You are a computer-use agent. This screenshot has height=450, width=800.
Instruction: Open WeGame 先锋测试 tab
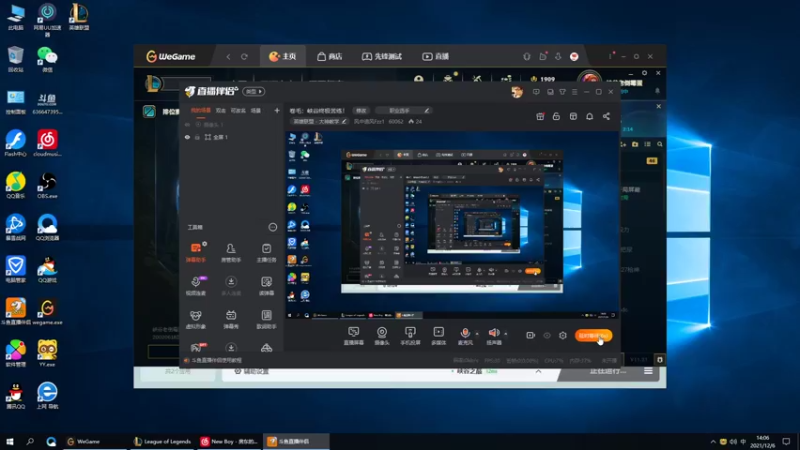pos(382,56)
